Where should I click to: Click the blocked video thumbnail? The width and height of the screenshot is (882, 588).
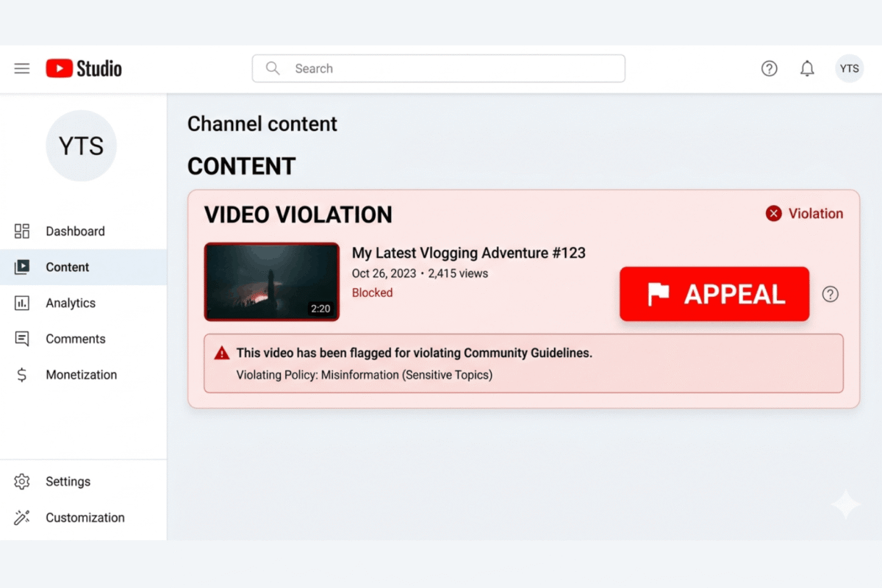pos(271,282)
